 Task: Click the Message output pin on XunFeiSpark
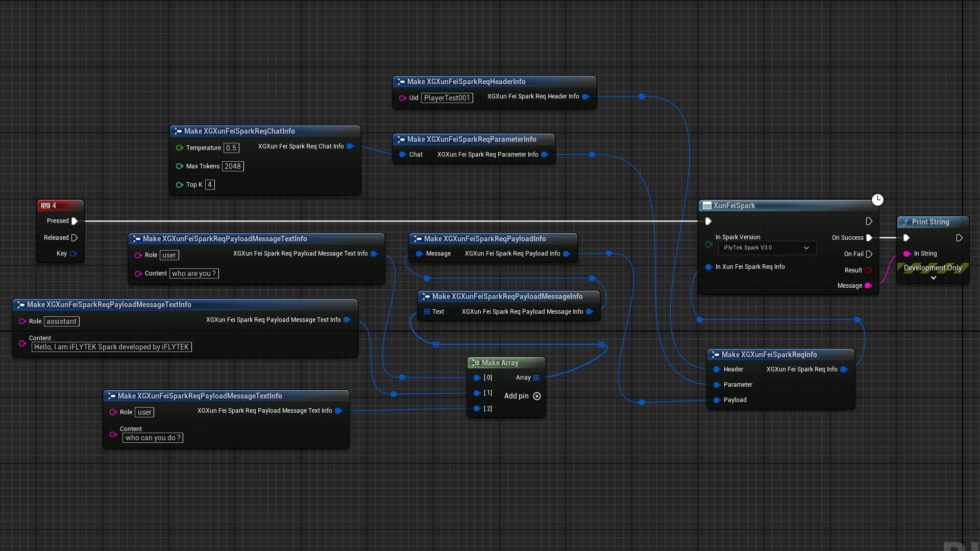point(868,286)
